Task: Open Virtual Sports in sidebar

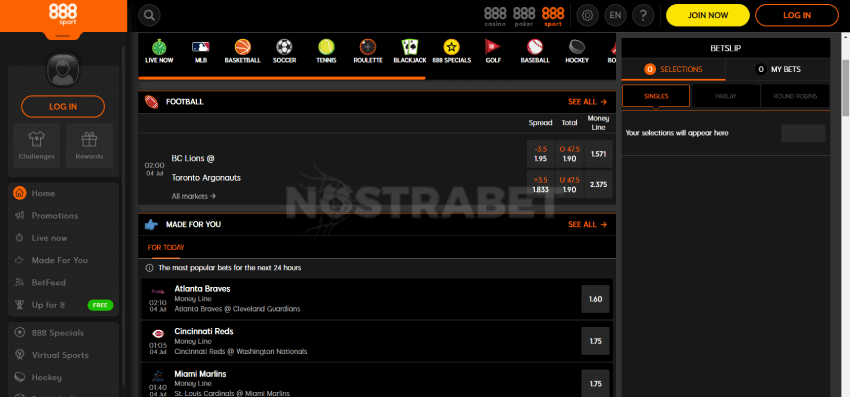Action: pos(63,355)
